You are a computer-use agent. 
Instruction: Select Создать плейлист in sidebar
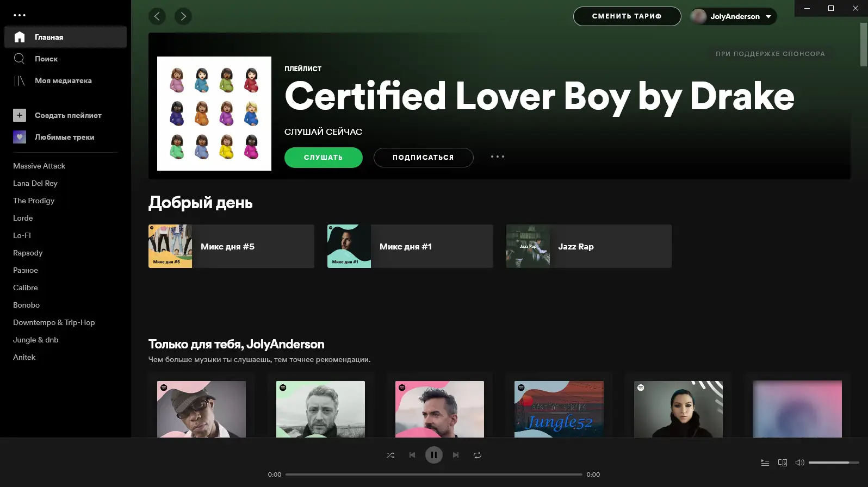65,115
